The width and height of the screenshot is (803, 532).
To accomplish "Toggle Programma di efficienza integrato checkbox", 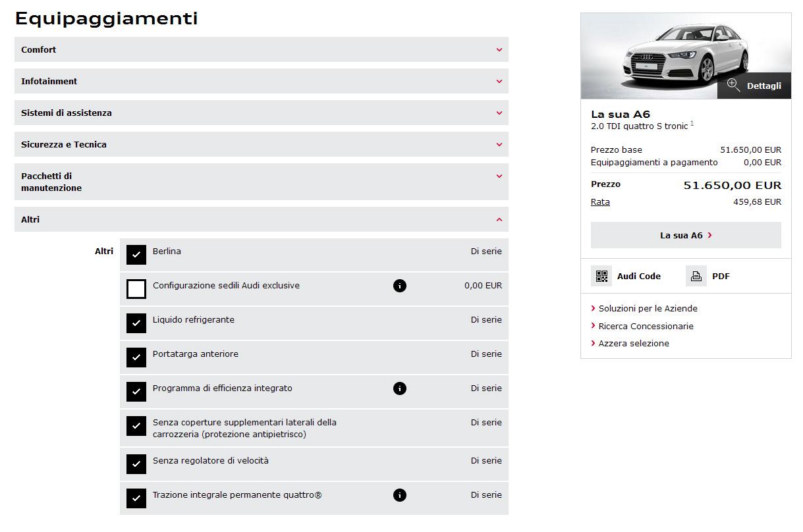I will [x=136, y=392].
